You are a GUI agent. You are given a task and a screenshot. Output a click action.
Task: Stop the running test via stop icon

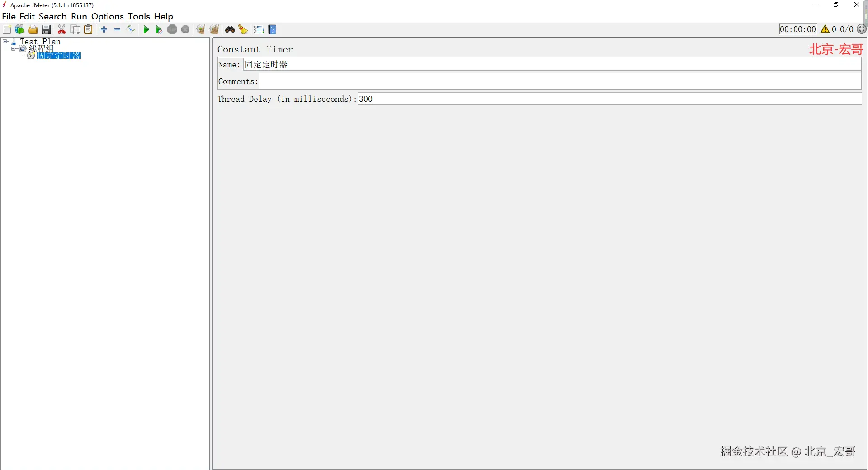172,30
